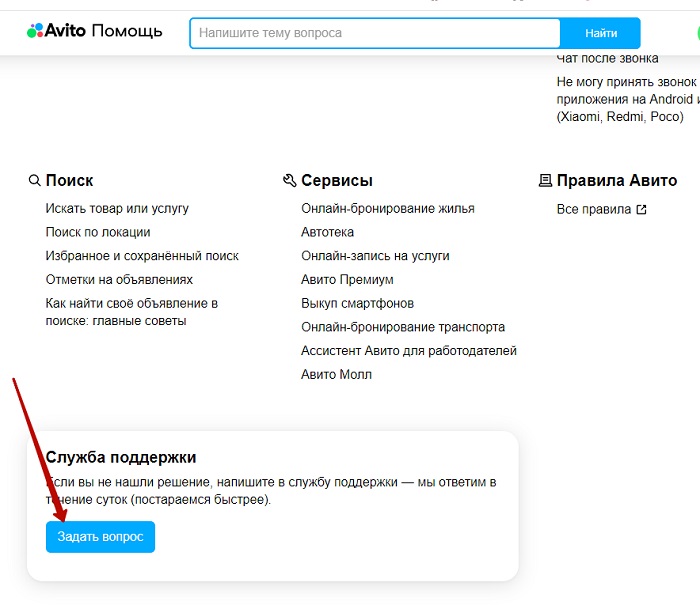Select the Служба поддержки heading text

point(121,457)
